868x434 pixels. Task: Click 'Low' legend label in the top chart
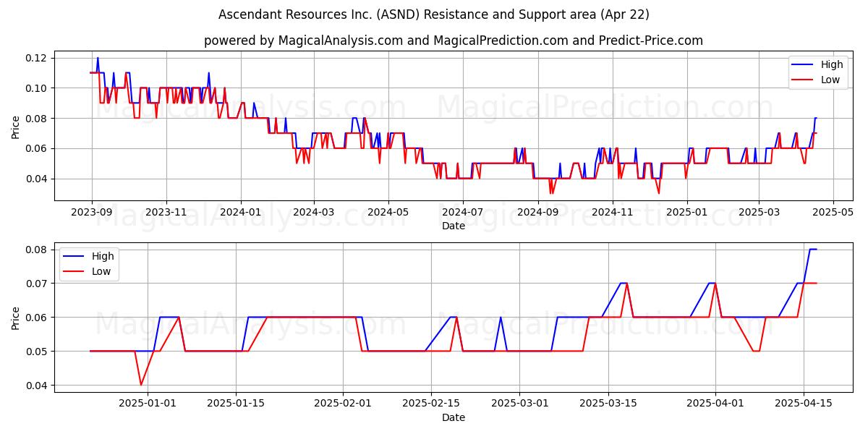[830, 80]
